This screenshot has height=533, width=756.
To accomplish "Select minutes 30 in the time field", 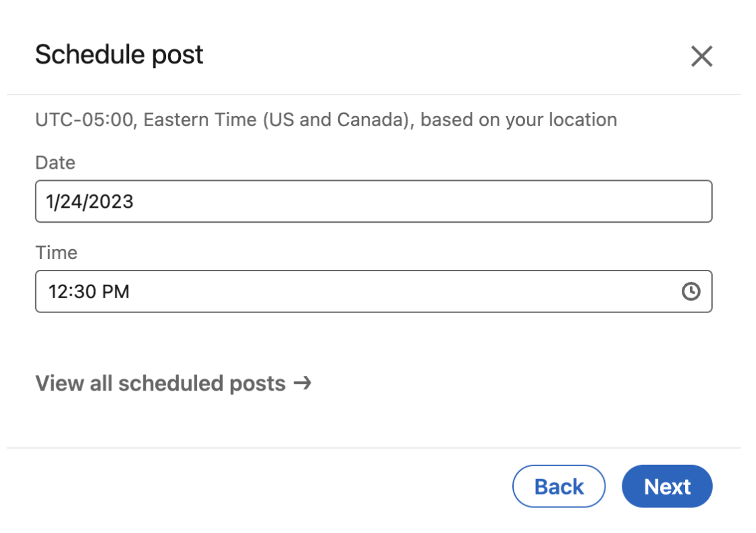I will coord(84,291).
